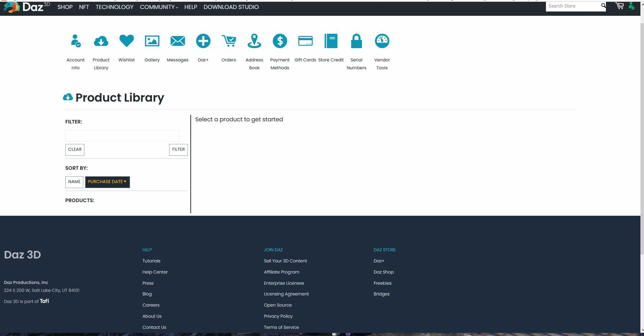Switch to the SHOP menu
This screenshot has height=336, width=644.
(x=65, y=7)
